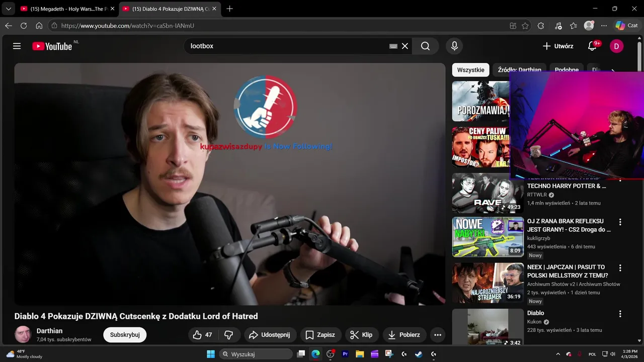
Task: Reload the page with the refresh icon
Action: 24,26
